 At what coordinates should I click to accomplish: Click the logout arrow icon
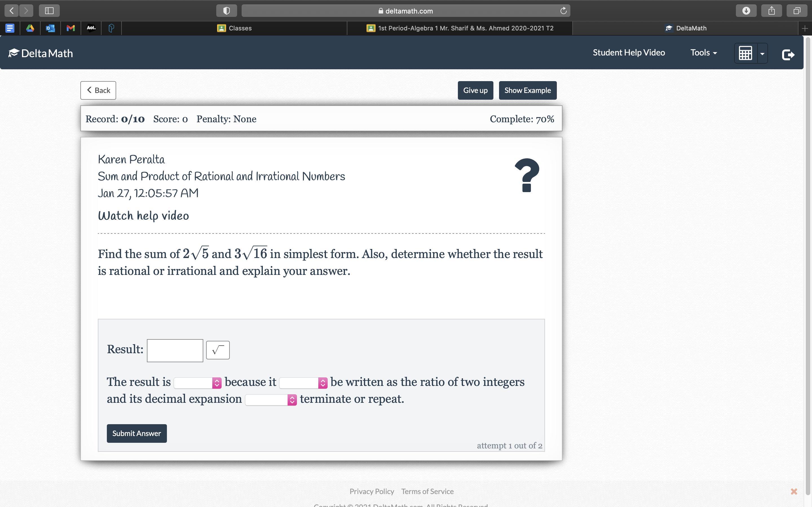788,54
